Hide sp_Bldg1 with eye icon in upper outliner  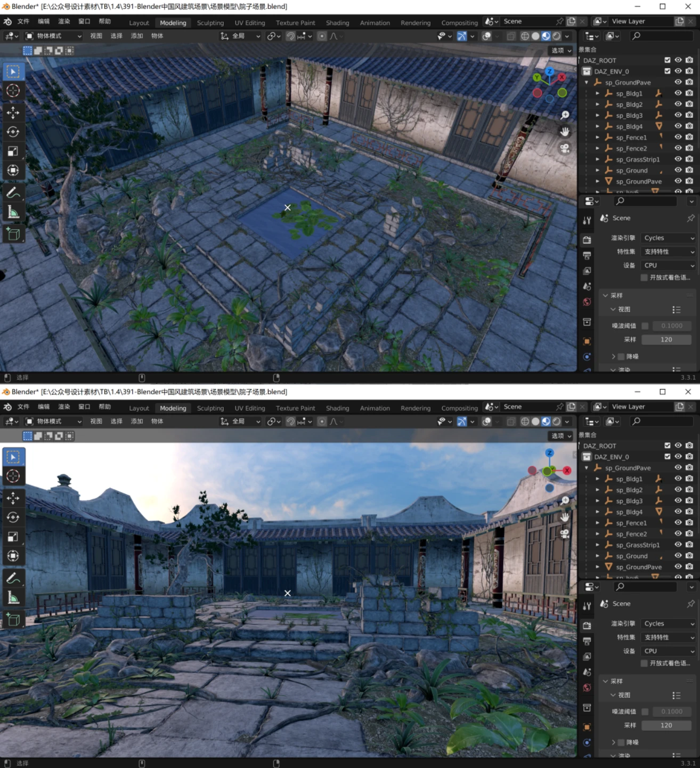tap(678, 93)
